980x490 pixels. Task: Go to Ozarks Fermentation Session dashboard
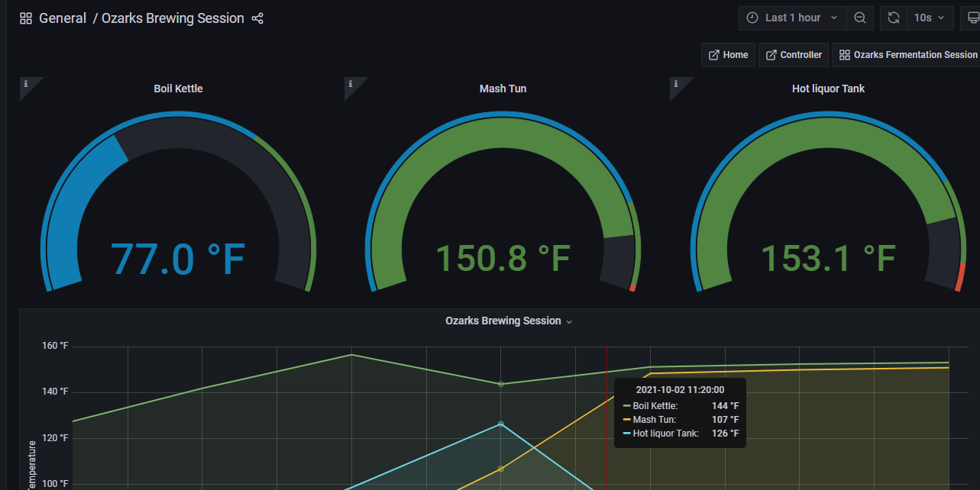907,55
